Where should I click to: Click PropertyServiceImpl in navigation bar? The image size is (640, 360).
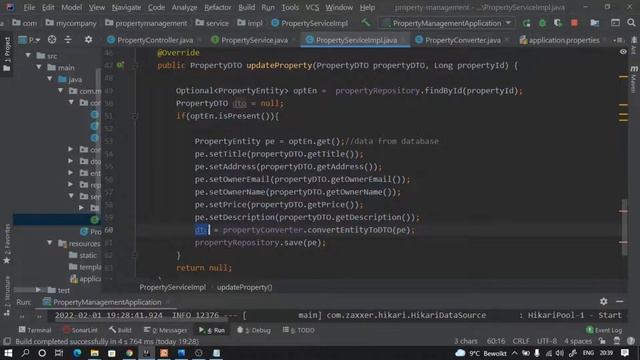point(309,23)
